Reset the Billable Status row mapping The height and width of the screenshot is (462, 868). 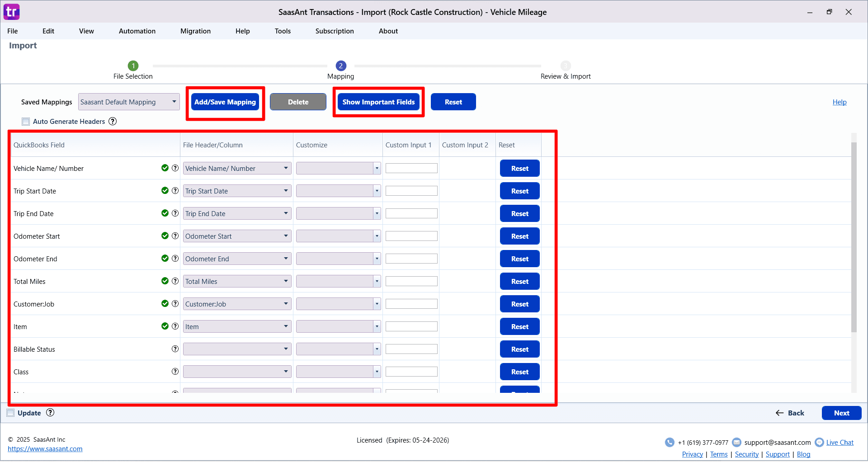coord(520,349)
